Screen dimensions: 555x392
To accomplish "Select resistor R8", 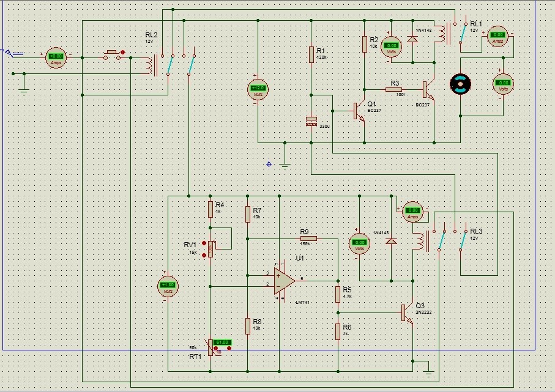I will click(x=247, y=325).
